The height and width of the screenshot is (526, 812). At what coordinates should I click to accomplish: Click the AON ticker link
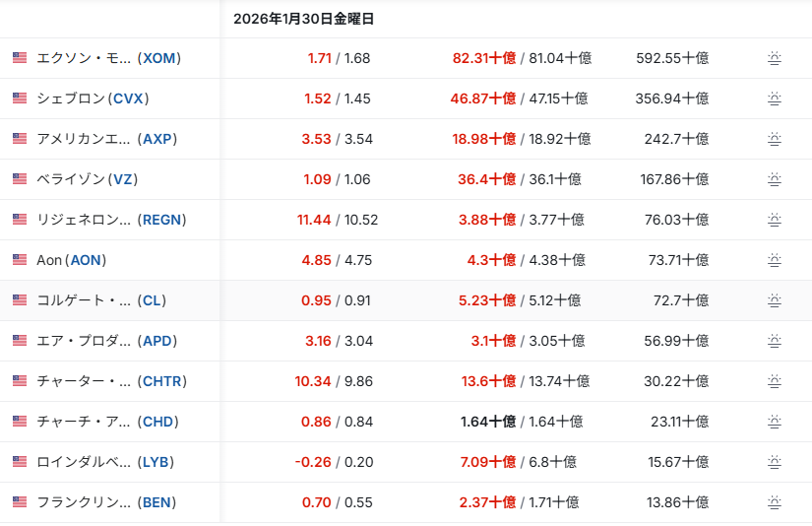[86, 260]
